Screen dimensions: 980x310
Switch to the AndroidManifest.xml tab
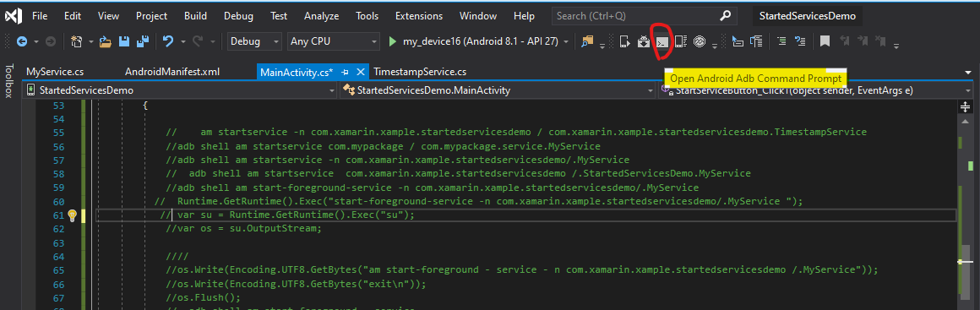[x=172, y=72]
